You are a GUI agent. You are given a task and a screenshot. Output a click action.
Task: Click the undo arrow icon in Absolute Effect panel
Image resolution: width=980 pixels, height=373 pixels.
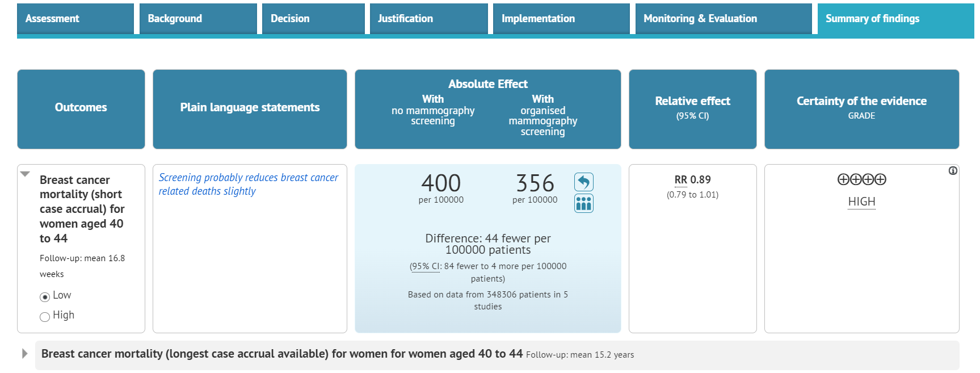[584, 182]
